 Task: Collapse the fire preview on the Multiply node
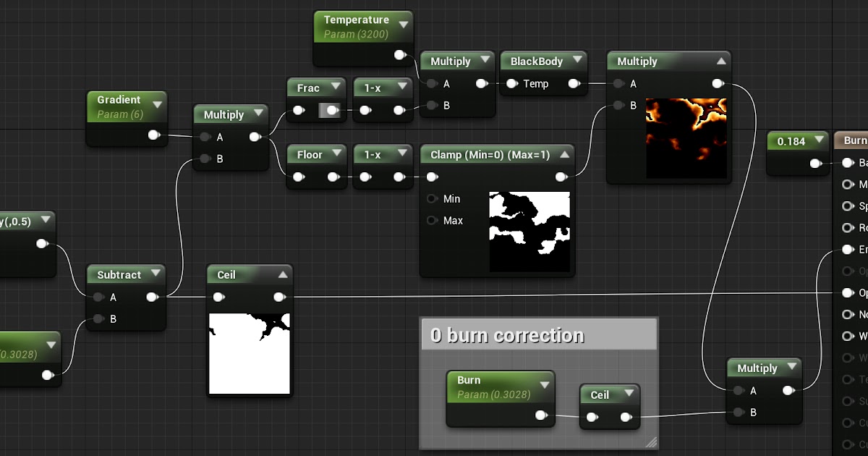pyautogui.click(x=722, y=61)
